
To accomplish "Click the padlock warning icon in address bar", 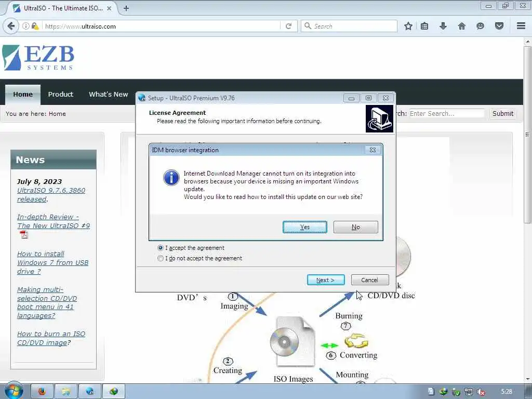I will coord(35,26).
